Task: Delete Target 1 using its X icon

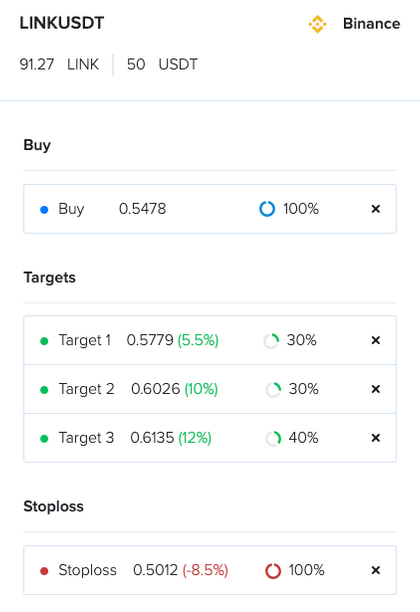Action: point(376,340)
